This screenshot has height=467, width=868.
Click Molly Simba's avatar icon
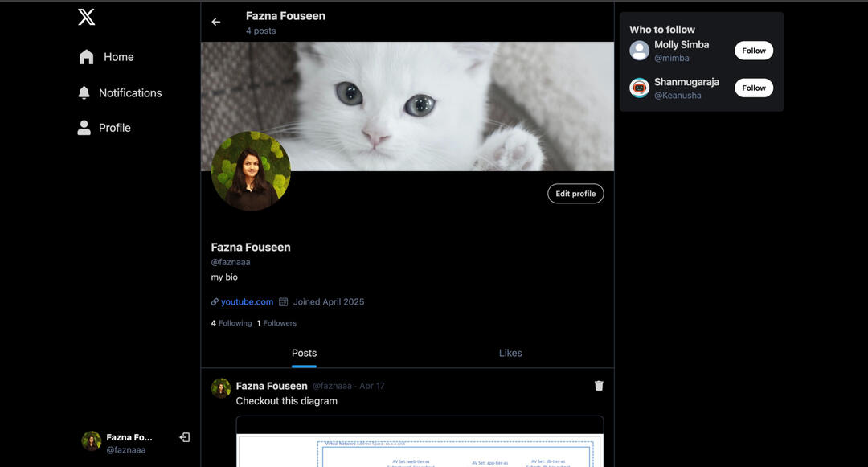[x=640, y=51]
